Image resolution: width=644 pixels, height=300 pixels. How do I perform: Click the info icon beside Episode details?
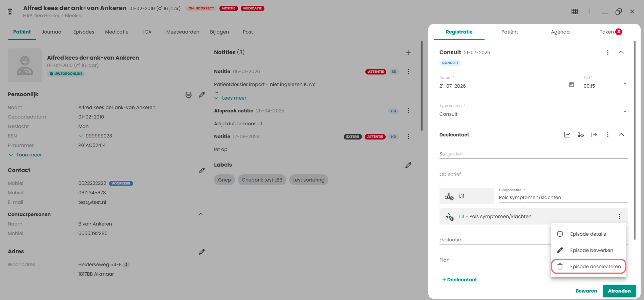pos(560,234)
